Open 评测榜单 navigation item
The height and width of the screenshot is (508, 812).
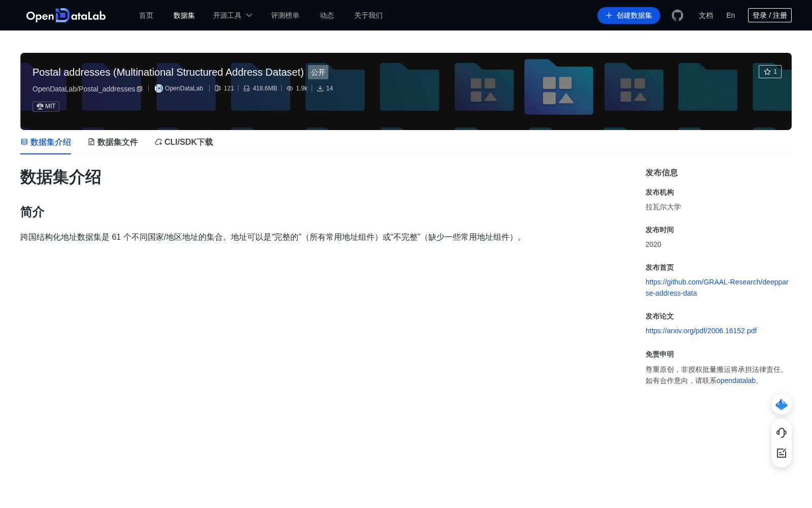pos(285,15)
